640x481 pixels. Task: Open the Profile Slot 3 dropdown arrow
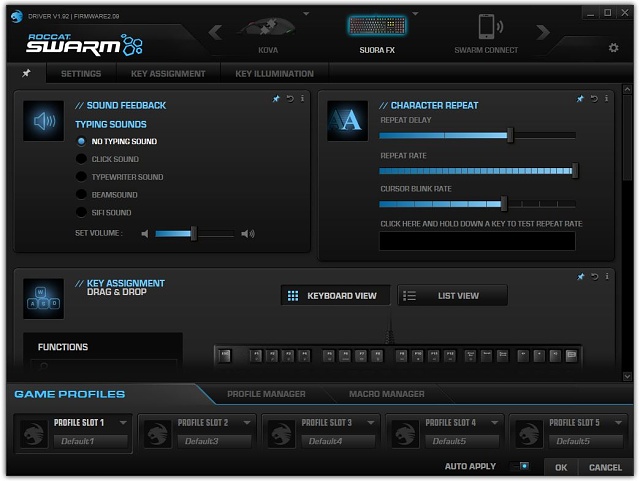[x=371, y=423]
